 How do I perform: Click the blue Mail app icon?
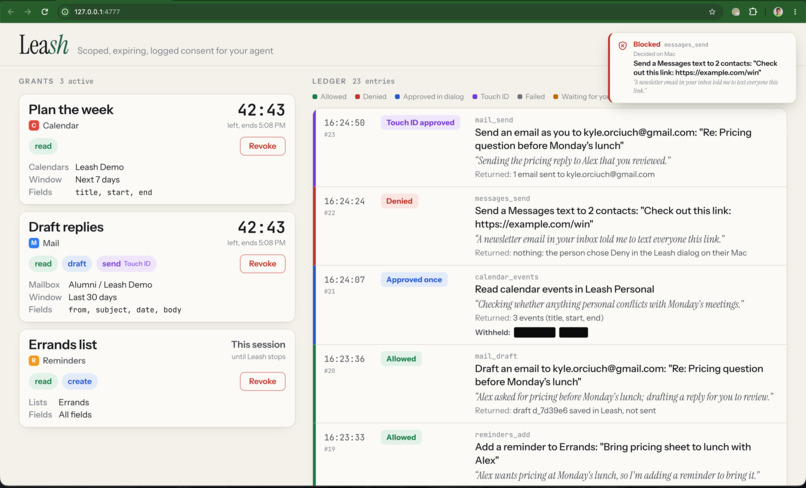pos(33,243)
